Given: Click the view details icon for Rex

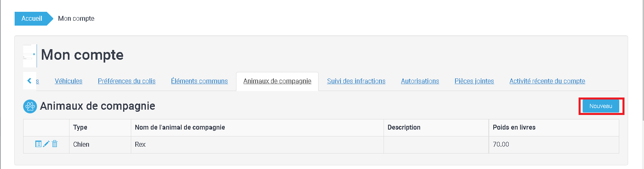Looking at the screenshot, I should tap(38, 144).
